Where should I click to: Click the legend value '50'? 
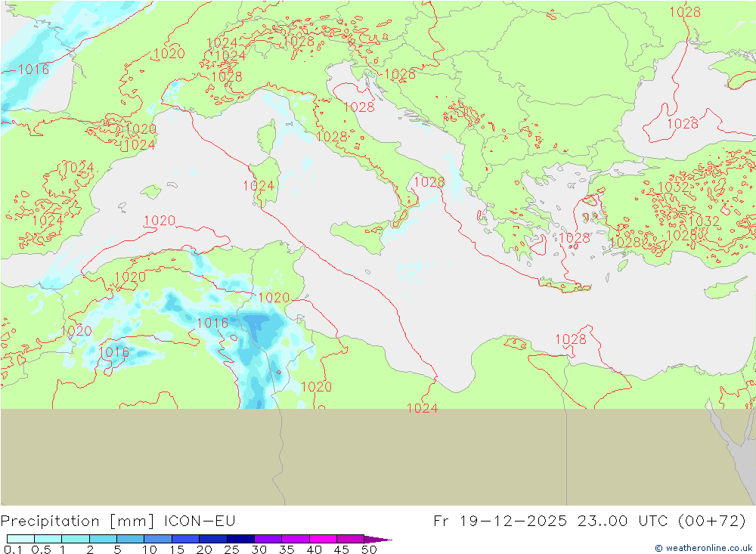(x=369, y=549)
